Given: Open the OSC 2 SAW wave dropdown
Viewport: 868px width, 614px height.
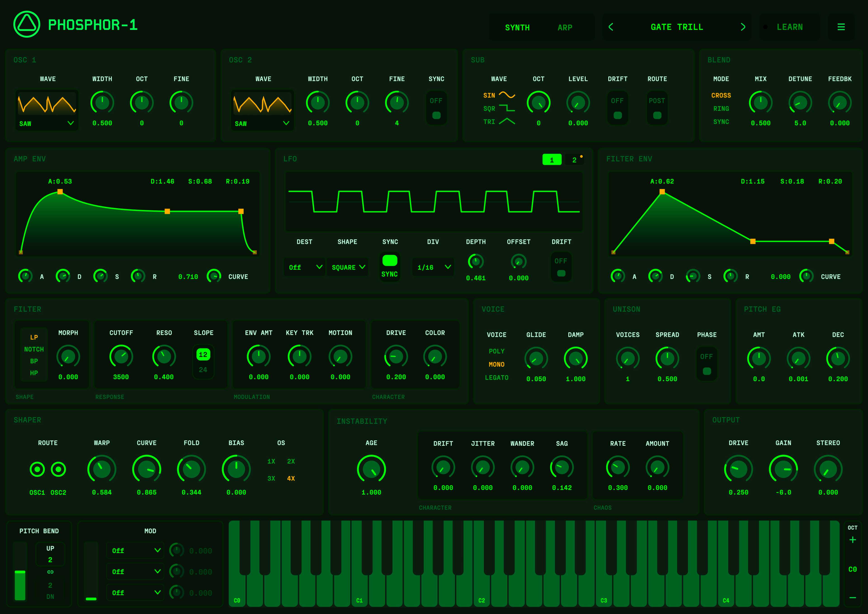Looking at the screenshot, I should coord(262,123).
